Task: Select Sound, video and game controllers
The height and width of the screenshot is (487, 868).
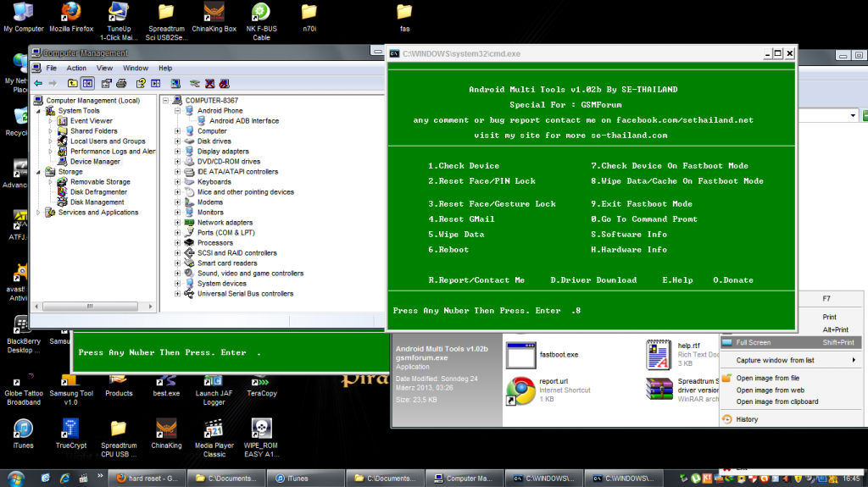Action: tap(250, 274)
